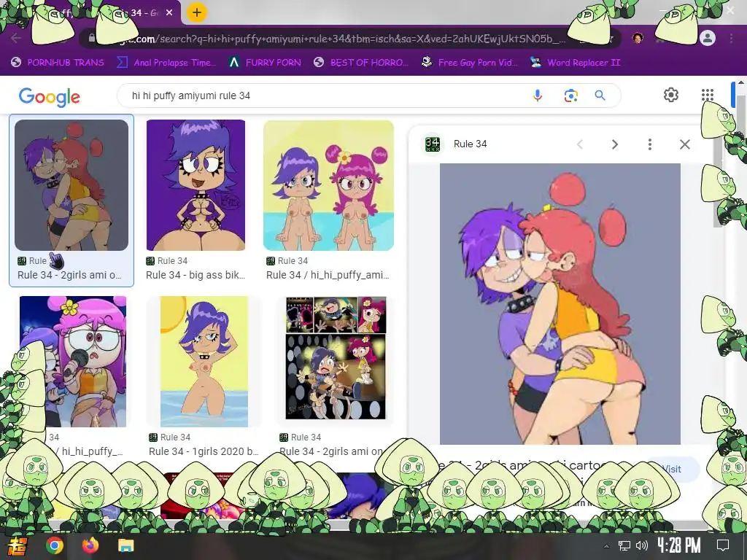Open File Explorer from the taskbar
747x560 pixels.
click(x=126, y=545)
